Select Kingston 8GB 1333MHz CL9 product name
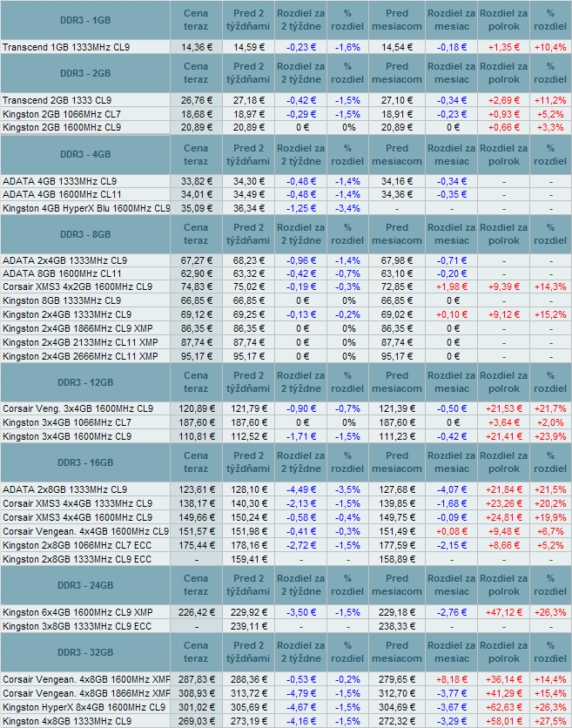Viewport: 572px width, 728px height. pos(62,300)
